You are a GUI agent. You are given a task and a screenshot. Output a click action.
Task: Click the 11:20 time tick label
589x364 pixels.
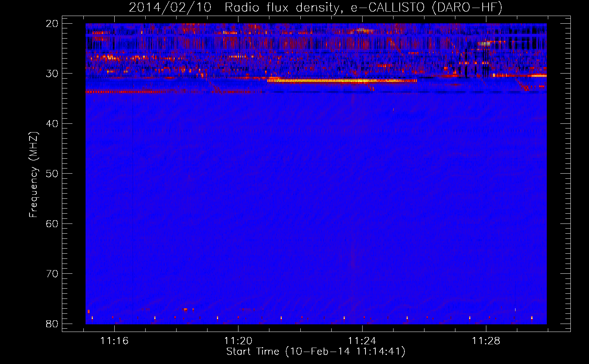(238, 341)
